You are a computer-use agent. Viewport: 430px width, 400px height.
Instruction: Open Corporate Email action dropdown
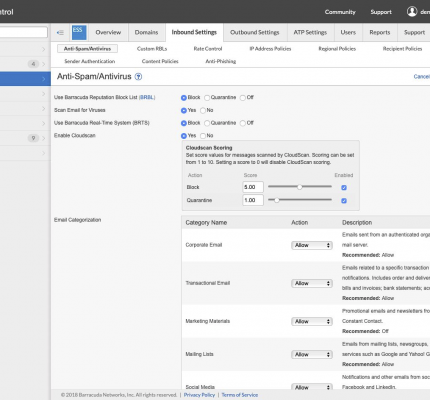tap(312, 245)
